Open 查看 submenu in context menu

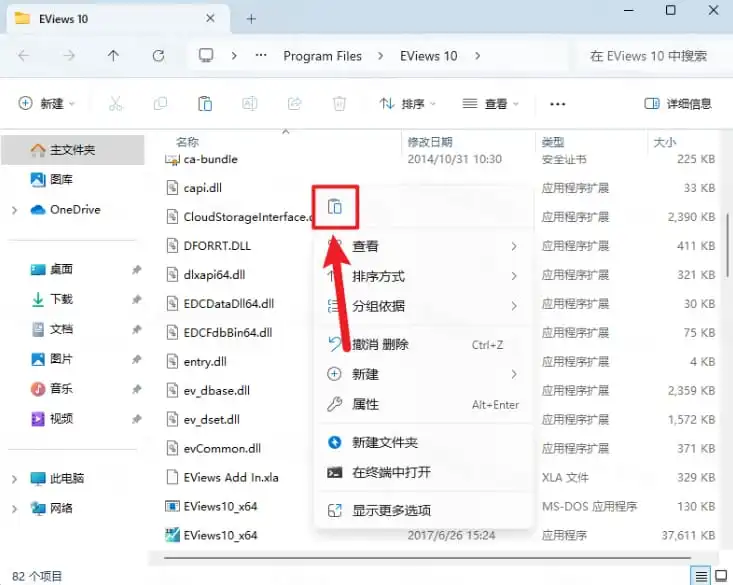coord(424,246)
